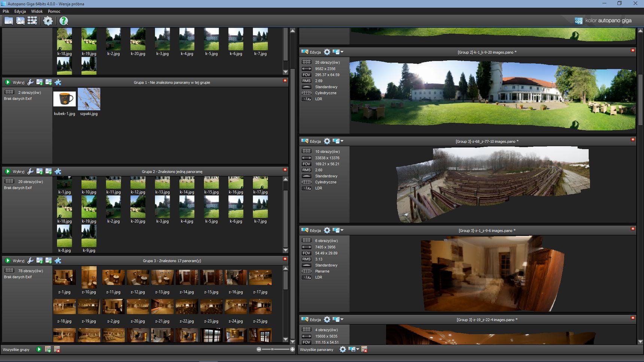Click the select images toolbar icon
Screen dimensions: 644x362
[20, 21]
